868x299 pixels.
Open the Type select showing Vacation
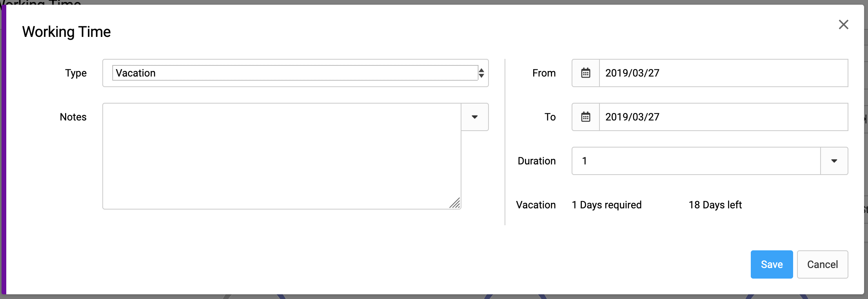(295, 73)
